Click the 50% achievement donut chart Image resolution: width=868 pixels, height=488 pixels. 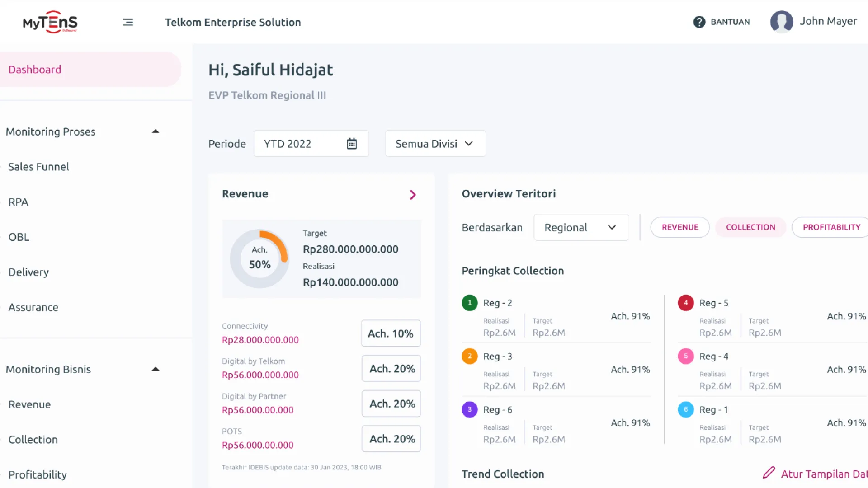point(259,258)
